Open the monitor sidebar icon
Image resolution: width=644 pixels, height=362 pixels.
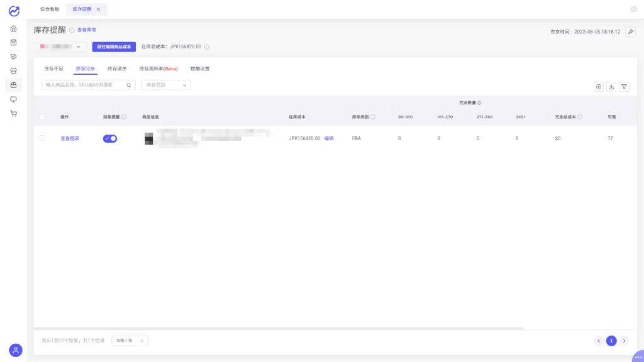[14, 99]
